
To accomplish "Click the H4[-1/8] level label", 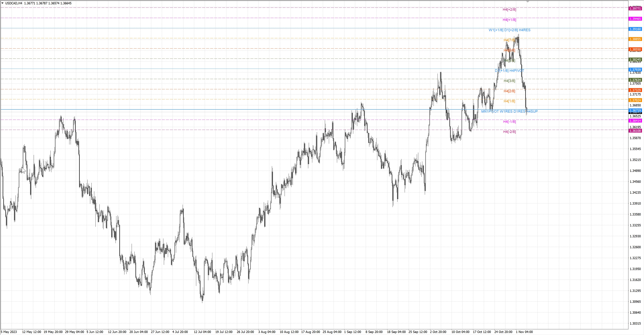I will (509, 122).
